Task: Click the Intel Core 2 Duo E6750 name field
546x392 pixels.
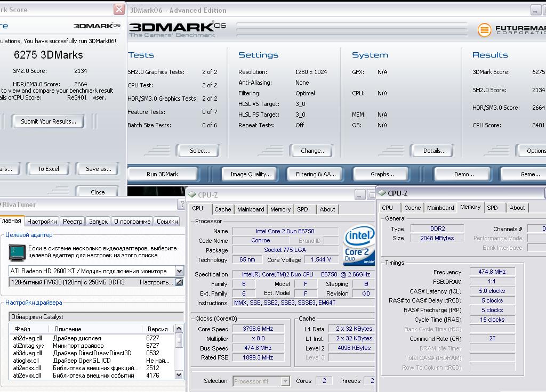Action: click(x=285, y=231)
